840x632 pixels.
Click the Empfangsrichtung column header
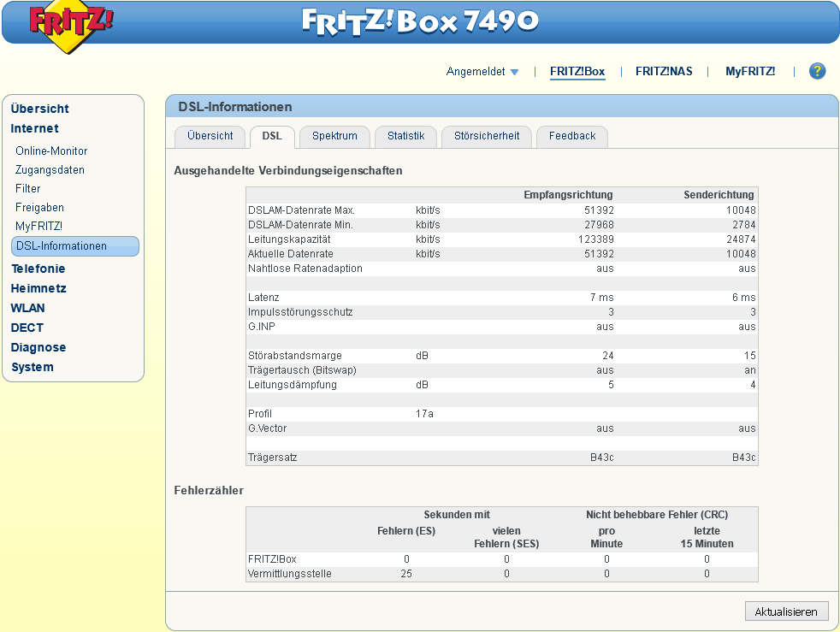(568, 195)
